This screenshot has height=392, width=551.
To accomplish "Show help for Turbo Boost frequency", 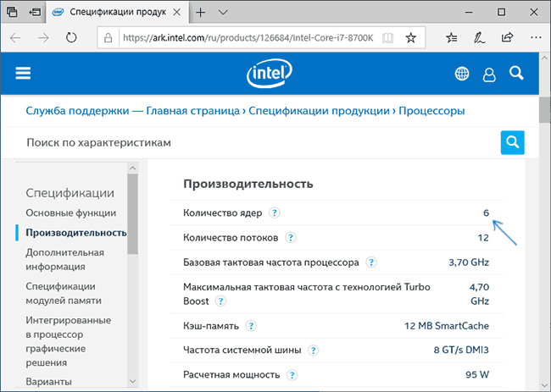I will point(220,301).
